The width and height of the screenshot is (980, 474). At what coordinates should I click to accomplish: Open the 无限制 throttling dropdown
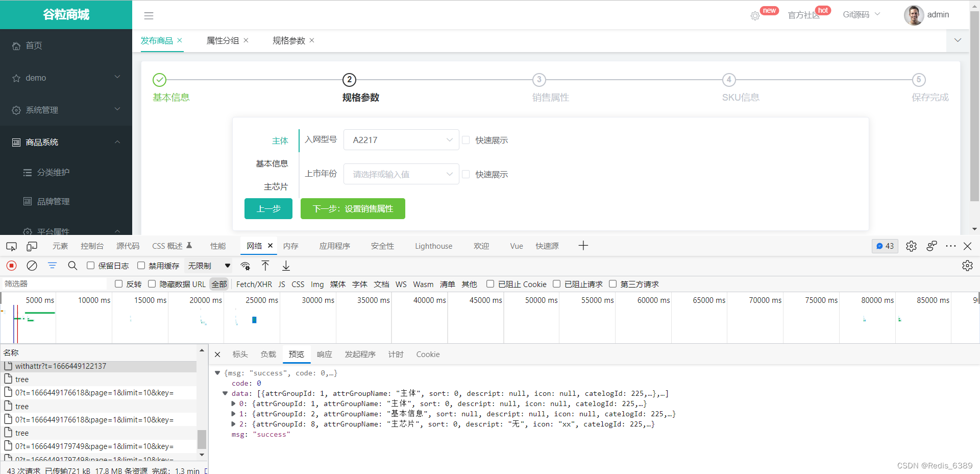[208, 265]
